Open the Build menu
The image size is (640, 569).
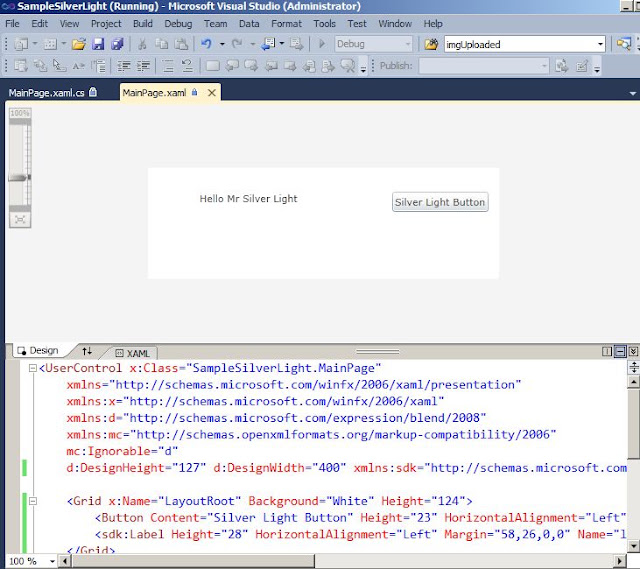pyautogui.click(x=142, y=24)
